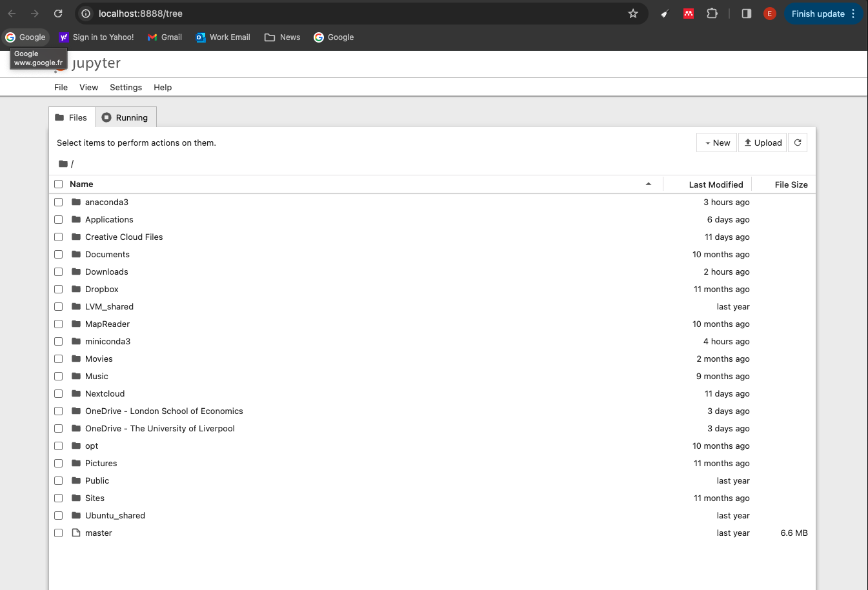Open the New dropdown button
868x590 pixels.
point(717,143)
